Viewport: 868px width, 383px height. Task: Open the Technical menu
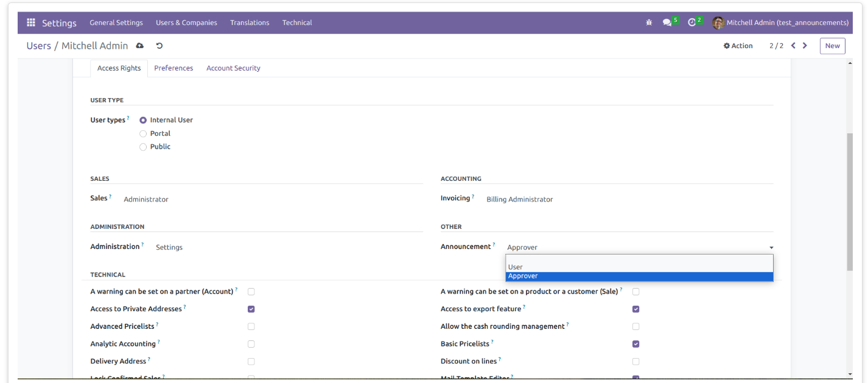click(297, 23)
